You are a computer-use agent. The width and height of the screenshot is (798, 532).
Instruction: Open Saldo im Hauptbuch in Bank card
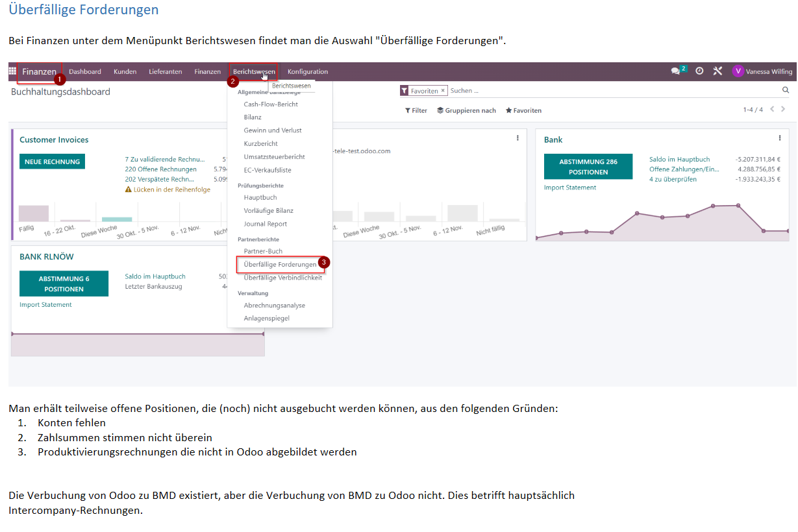[x=679, y=159]
